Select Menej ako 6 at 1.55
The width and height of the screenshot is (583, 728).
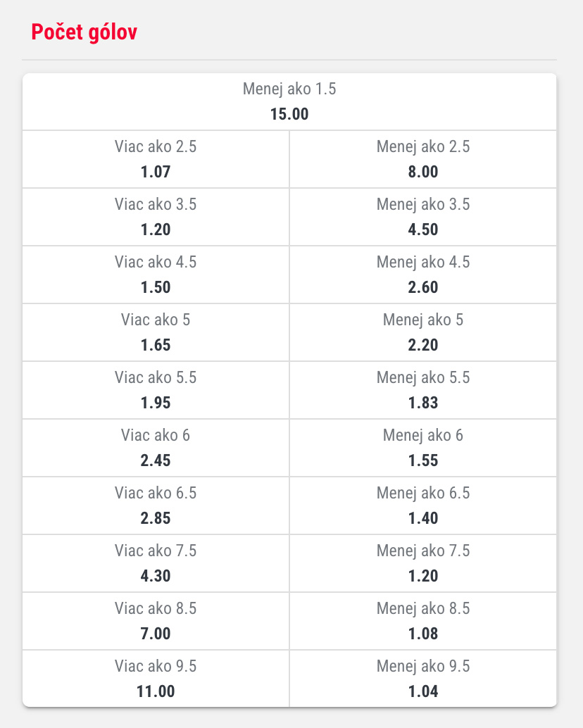point(422,448)
